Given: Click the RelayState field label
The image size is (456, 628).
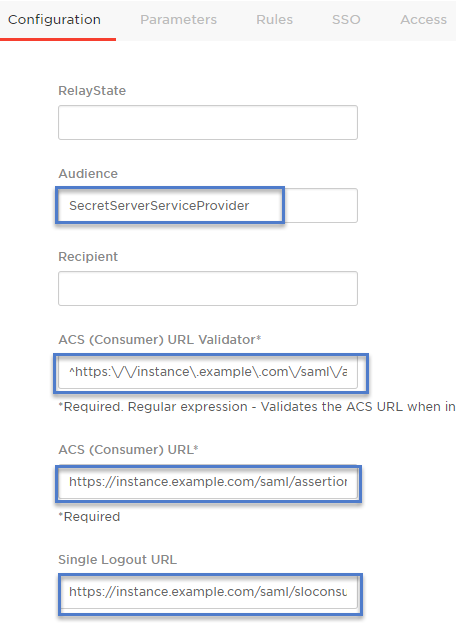Looking at the screenshot, I should [x=92, y=91].
